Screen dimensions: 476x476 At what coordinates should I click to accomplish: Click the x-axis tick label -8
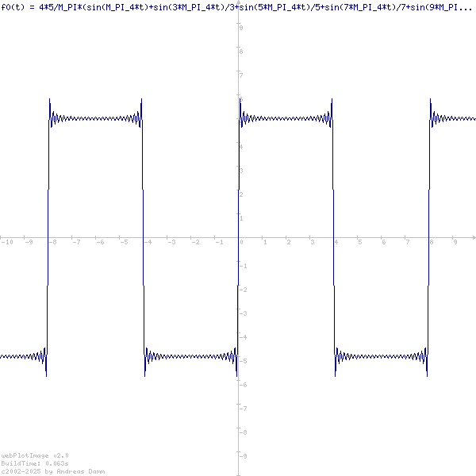[52, 242]
